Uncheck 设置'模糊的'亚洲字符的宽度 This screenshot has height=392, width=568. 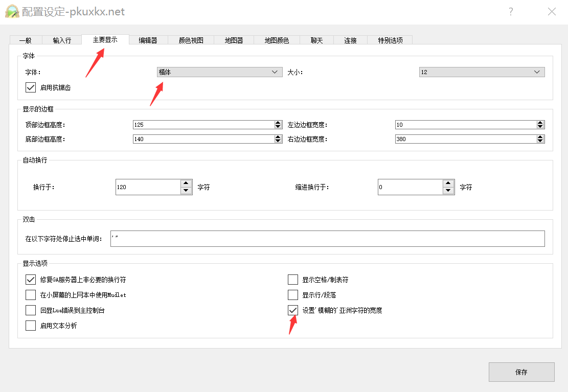click(x=292, y=310)
